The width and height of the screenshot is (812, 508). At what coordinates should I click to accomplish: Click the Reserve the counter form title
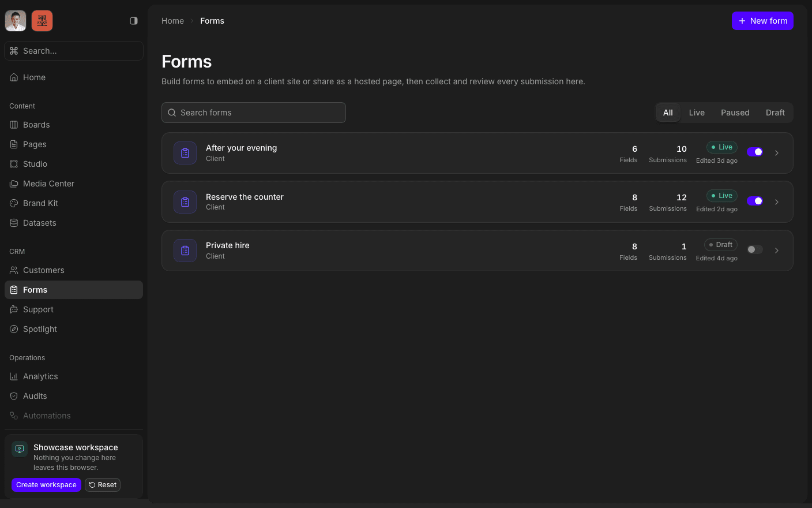[245, 197]
